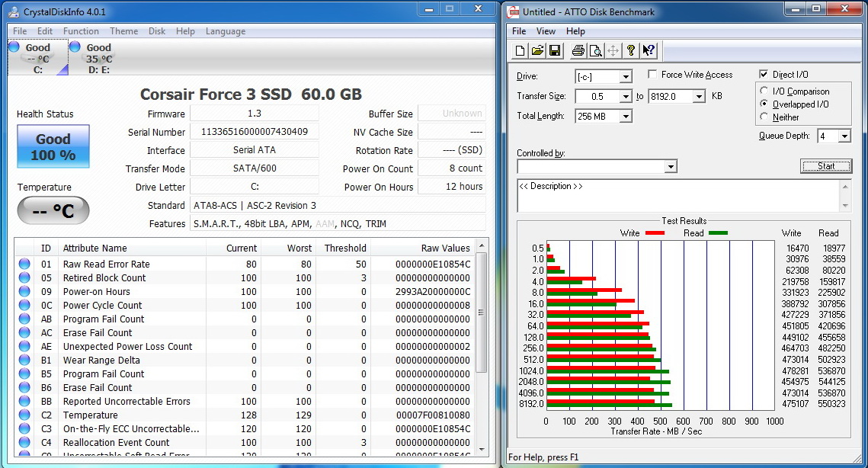Viewport: 868px width, 468px height.
Task: Click status orb for Retired Block Count
Action: tap(24, 277)
